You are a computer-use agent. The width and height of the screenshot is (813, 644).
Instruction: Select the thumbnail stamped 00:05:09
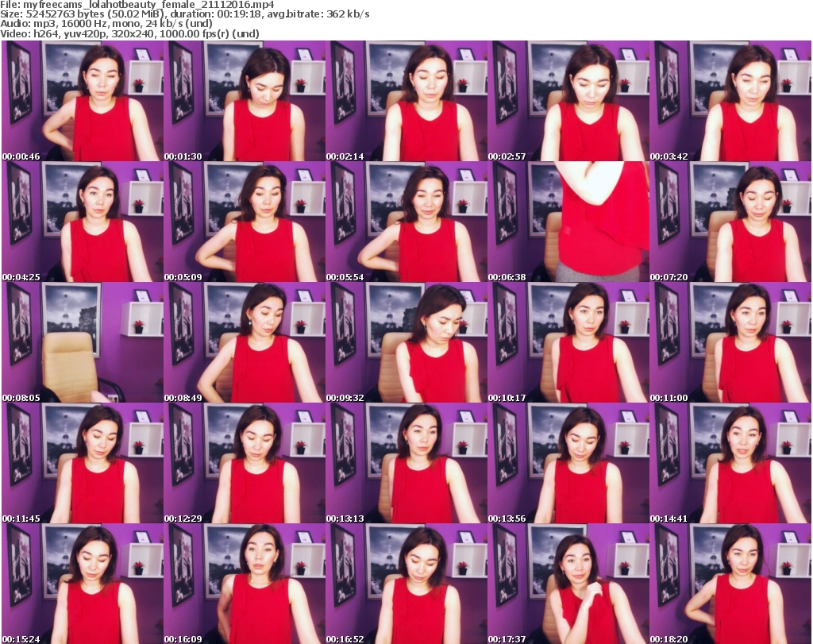(245, 222)
